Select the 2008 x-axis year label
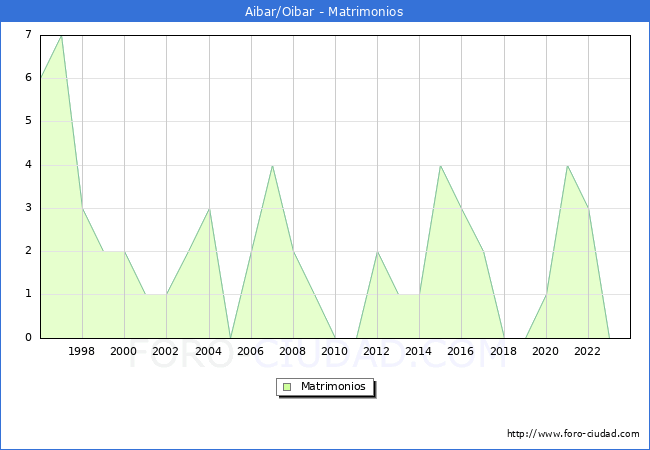 click(293, 351)
